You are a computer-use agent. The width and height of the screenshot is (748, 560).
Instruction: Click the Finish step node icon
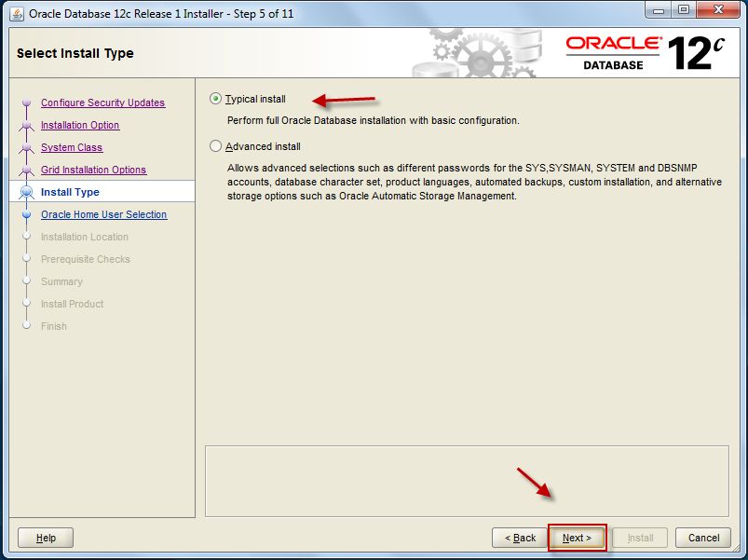coord(27,326)
